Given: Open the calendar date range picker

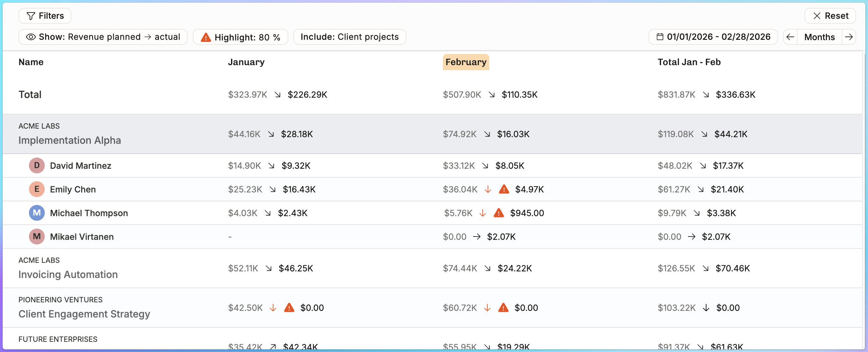Looking at the screenshot, I should (713, 37).
